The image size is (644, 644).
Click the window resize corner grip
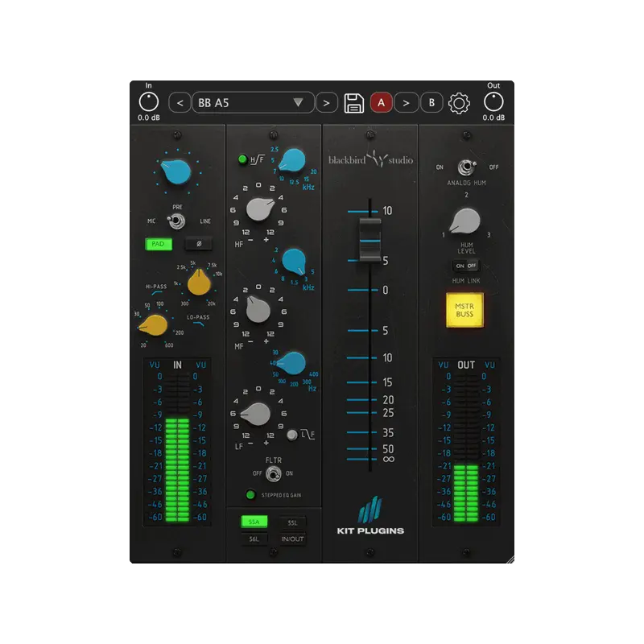click(510, 559)
